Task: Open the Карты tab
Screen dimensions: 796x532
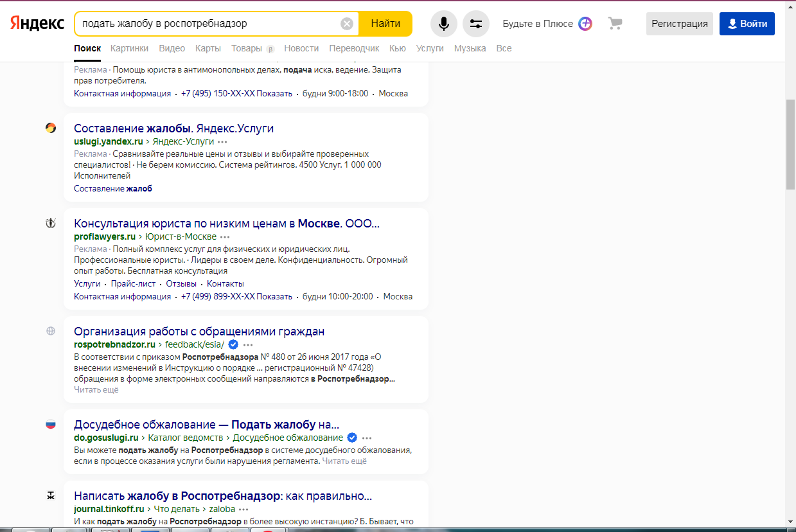Action: point(208,48)
